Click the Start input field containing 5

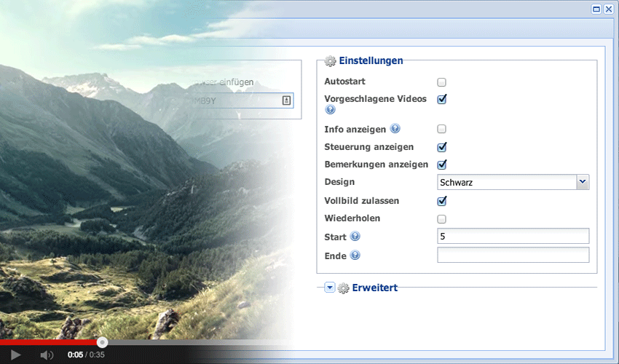[512, 236]
